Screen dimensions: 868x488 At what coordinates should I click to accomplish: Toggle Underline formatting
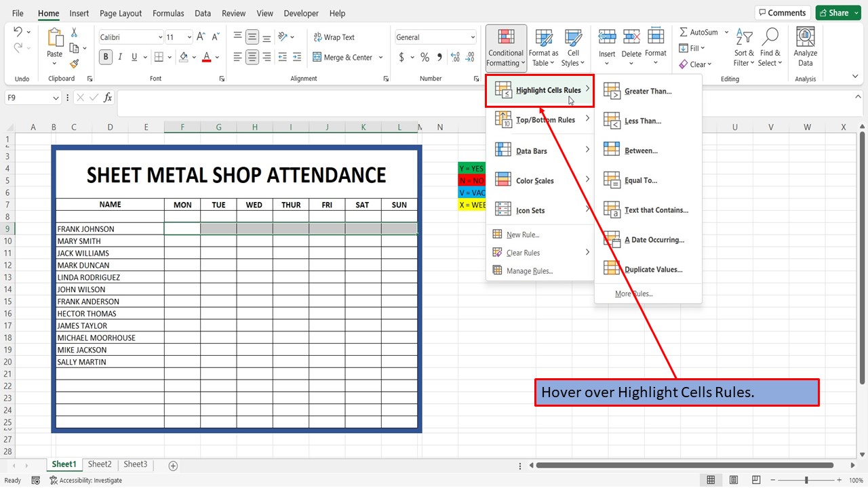point(134,57)
